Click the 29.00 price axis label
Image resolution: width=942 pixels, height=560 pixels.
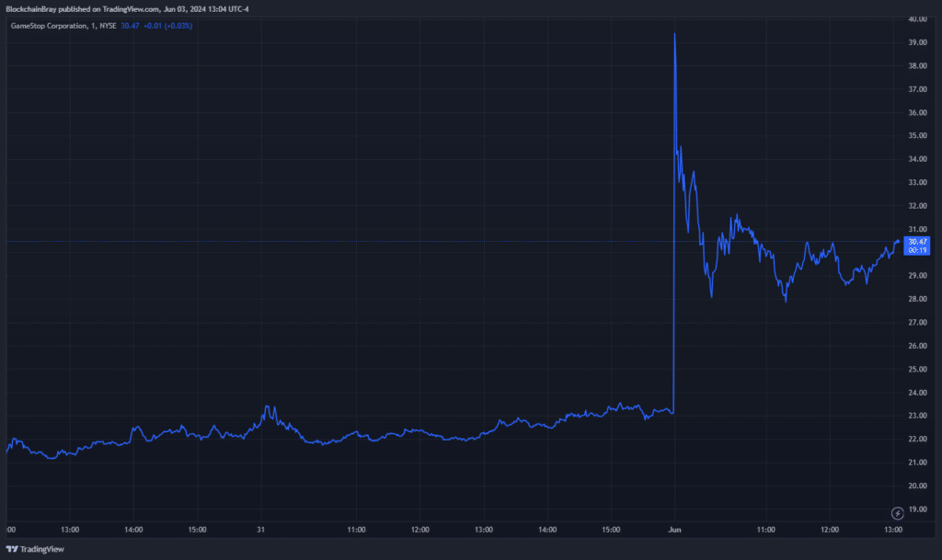(917, 276)
